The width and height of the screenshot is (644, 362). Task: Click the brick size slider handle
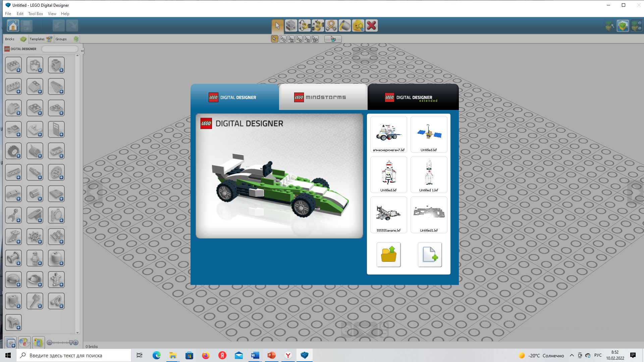point(71,343)
